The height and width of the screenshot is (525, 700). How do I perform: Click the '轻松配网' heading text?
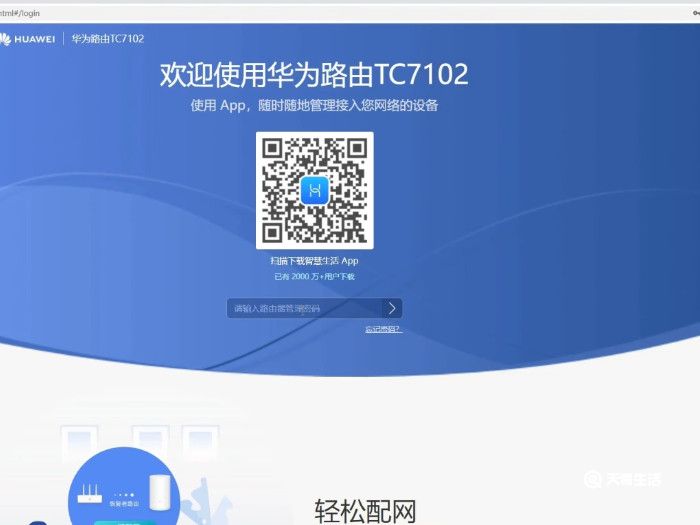tap(366, 512)
